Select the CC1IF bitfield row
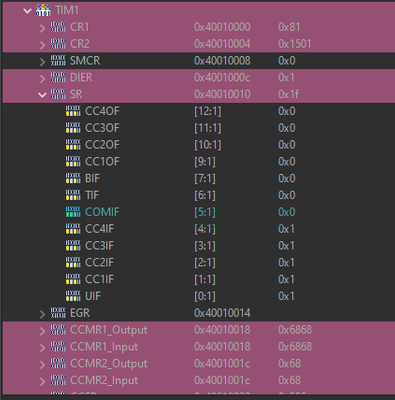This screenshot has height=400, width=395. 199,279
